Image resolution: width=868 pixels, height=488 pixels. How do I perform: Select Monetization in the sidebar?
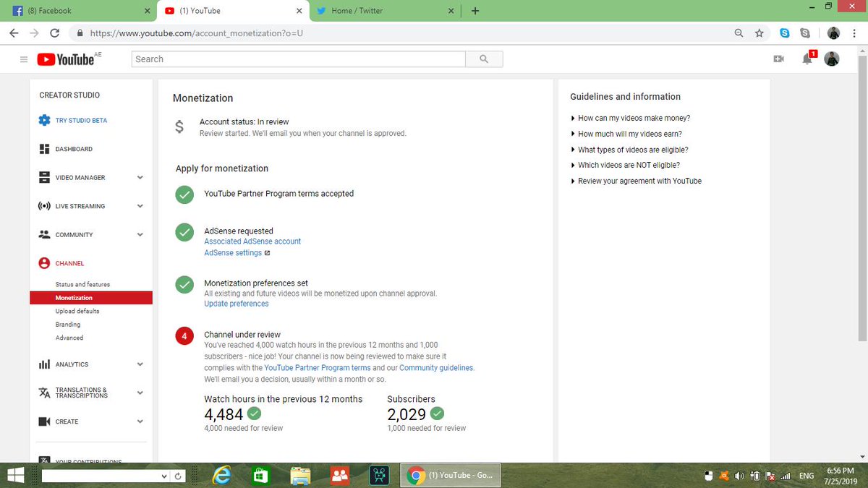[x=91, y=298]
